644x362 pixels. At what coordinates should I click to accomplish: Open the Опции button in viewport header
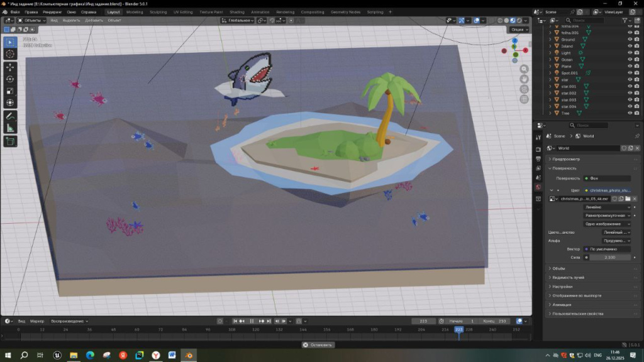(518, 29)
